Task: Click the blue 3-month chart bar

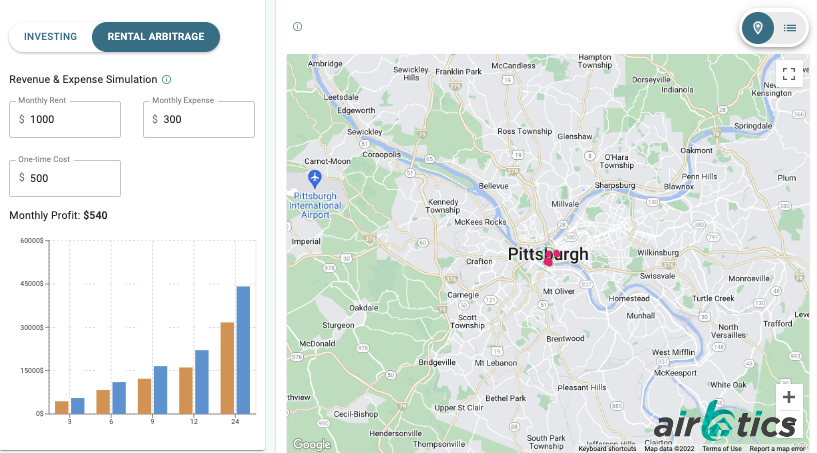Action: tap(78, 406)
